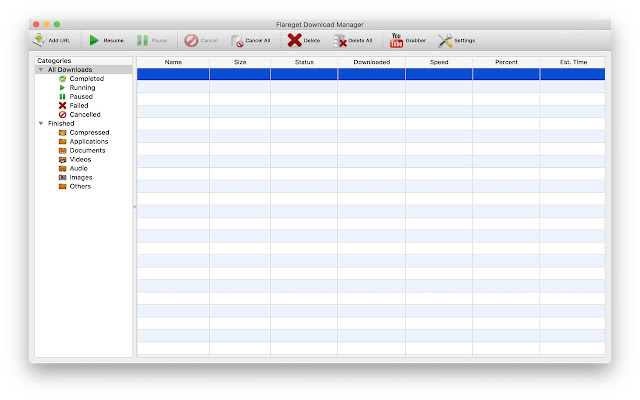
Task: Click the splitter handle beside Categories panel
Action: coord(134,207)
